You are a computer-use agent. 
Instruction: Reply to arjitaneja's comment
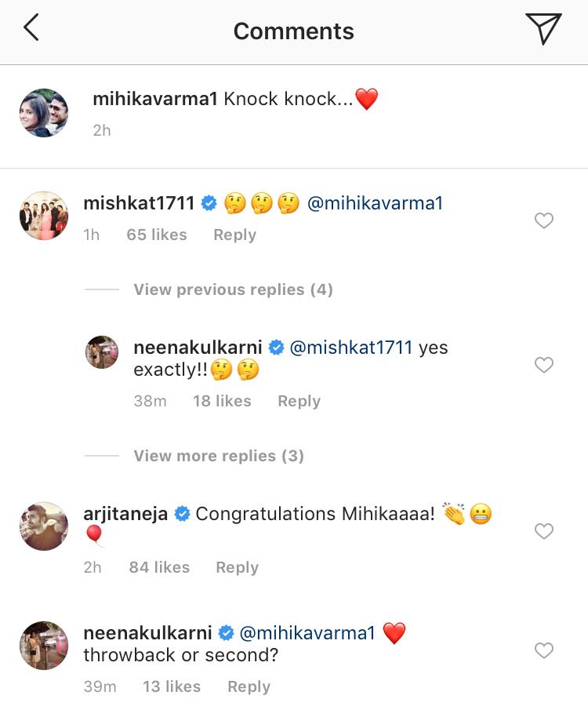[x=237, y=566]
